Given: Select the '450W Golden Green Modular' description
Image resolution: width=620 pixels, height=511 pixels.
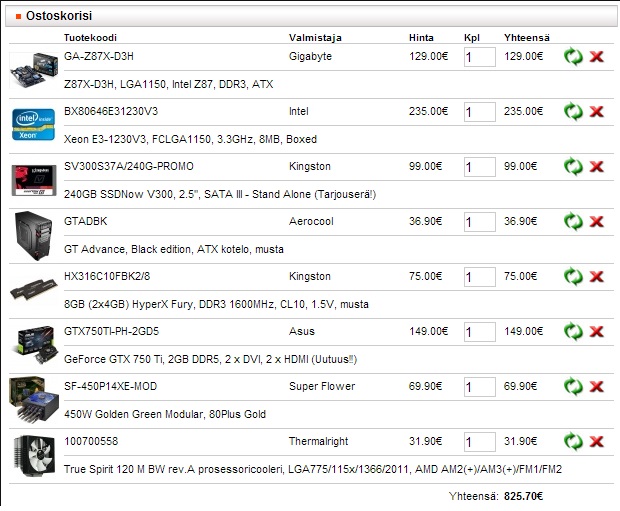Looking at the screenshot, I should (x=165, y=414).
